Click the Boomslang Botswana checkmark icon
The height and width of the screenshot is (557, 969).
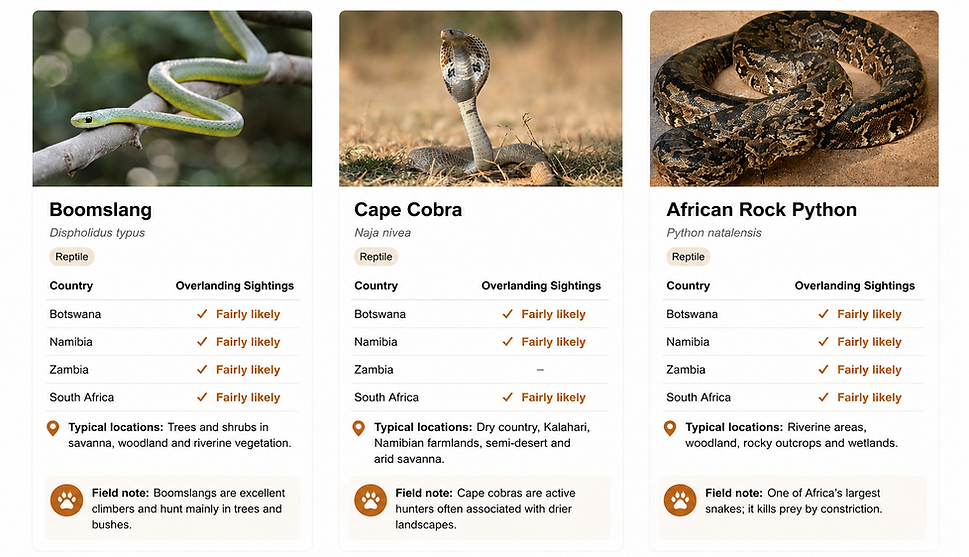click(202, 314)
